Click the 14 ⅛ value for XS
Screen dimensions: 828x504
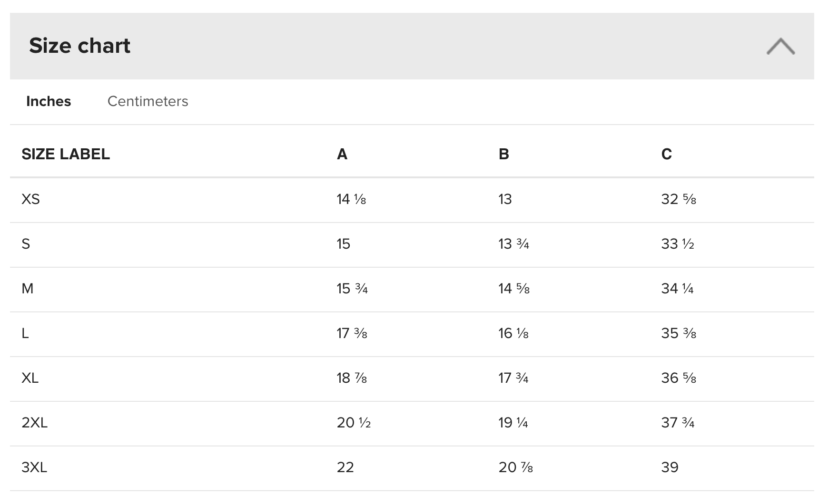coord(351,199)
